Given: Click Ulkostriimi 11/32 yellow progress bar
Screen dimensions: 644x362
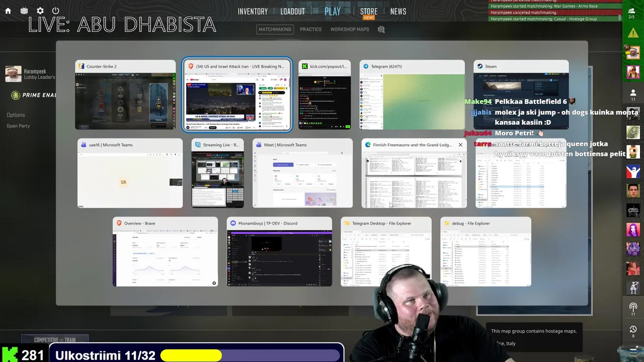Looking at the screenshot, I should (x=191, y=355).
